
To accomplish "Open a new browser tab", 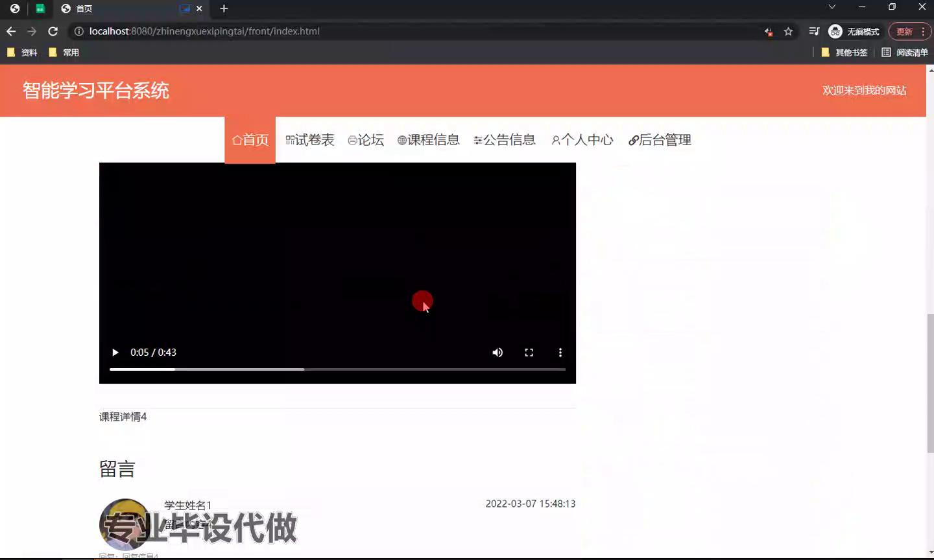I will coord(224,8).
